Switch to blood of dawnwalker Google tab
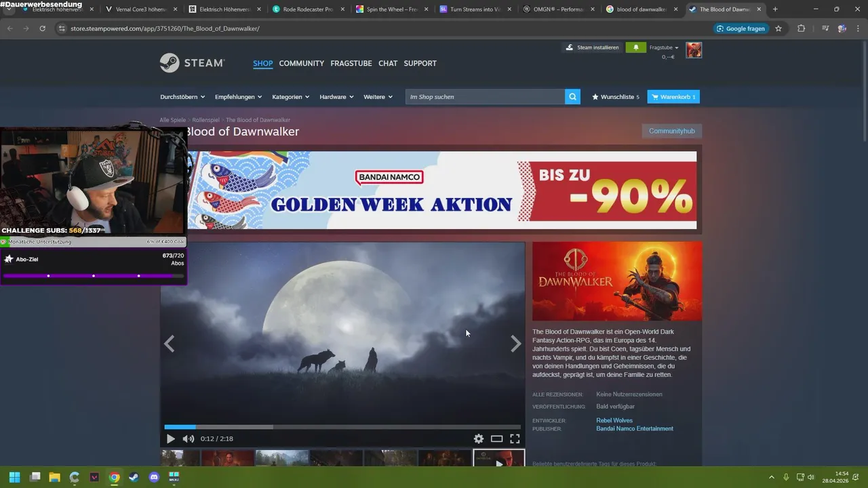Viewport: 868px width, 488px height. click(x=642, y=9)
